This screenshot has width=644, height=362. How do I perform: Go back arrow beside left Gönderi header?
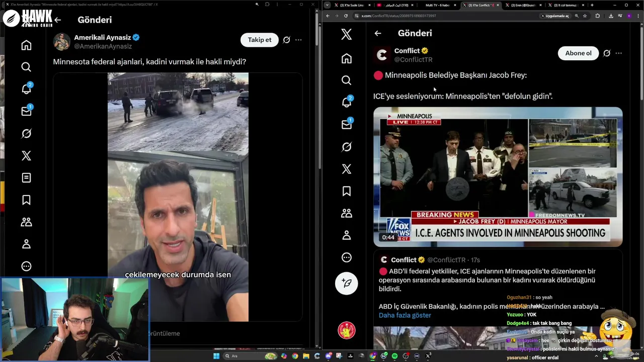pos(57,20)
